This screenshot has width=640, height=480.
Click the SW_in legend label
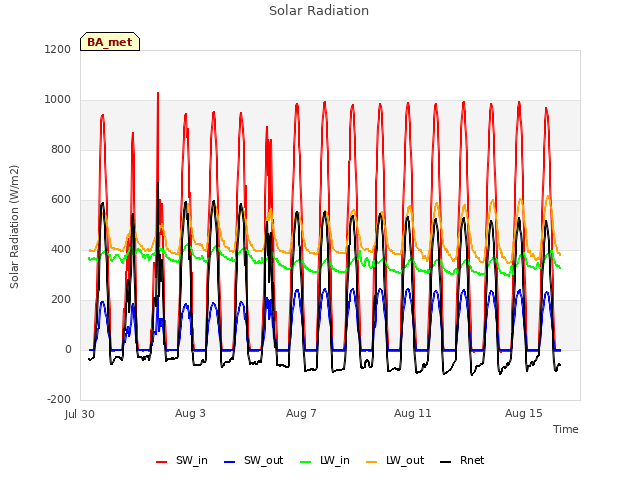tap(191, 460)
